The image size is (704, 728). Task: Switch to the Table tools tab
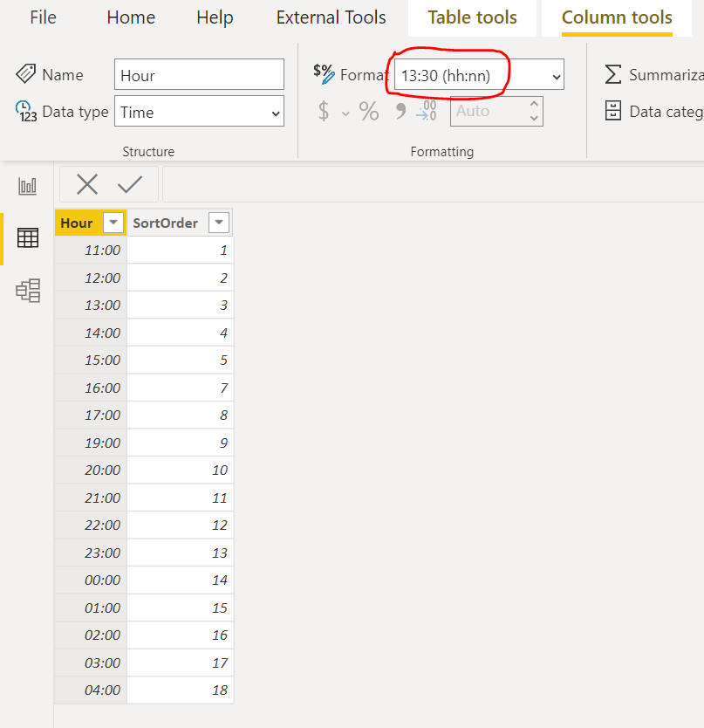pyautogui.click(x=473, y=17)
